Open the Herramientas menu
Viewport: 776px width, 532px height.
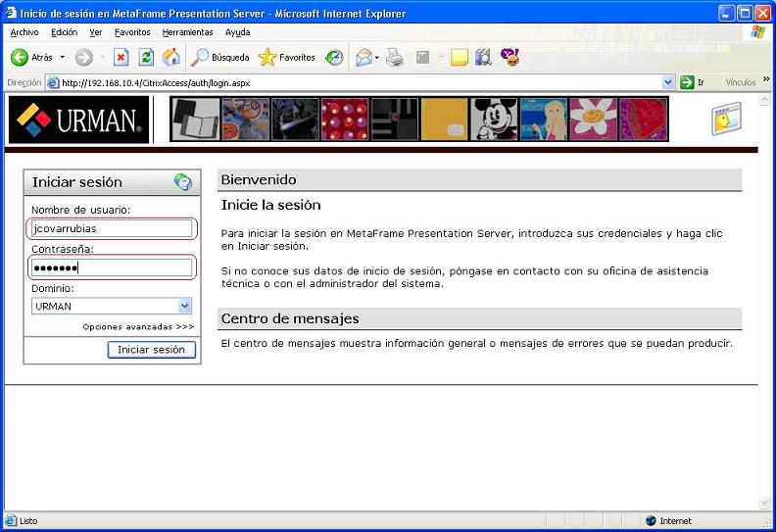click(187, 32)
